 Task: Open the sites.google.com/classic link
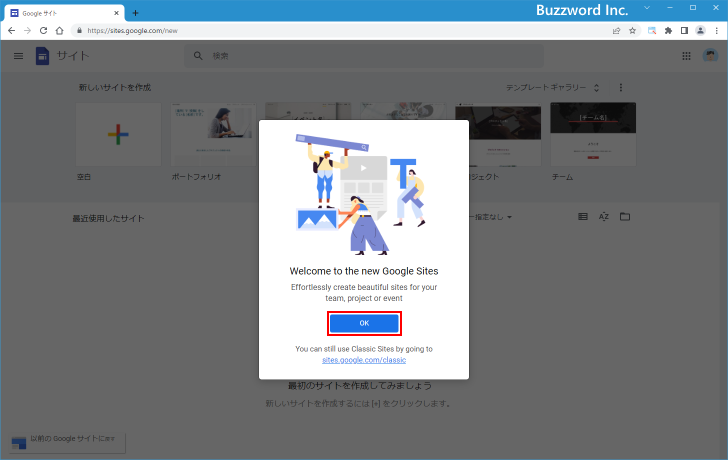point(364,360)
